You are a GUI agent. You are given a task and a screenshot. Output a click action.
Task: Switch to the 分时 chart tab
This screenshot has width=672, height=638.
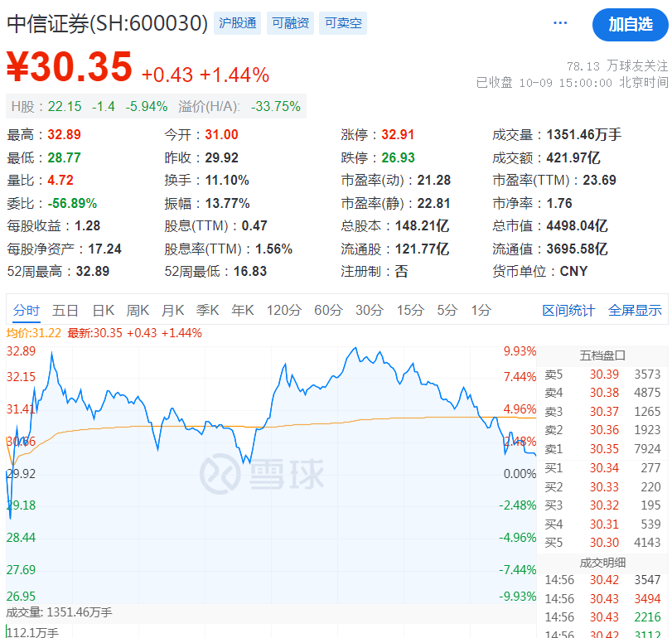27,310
